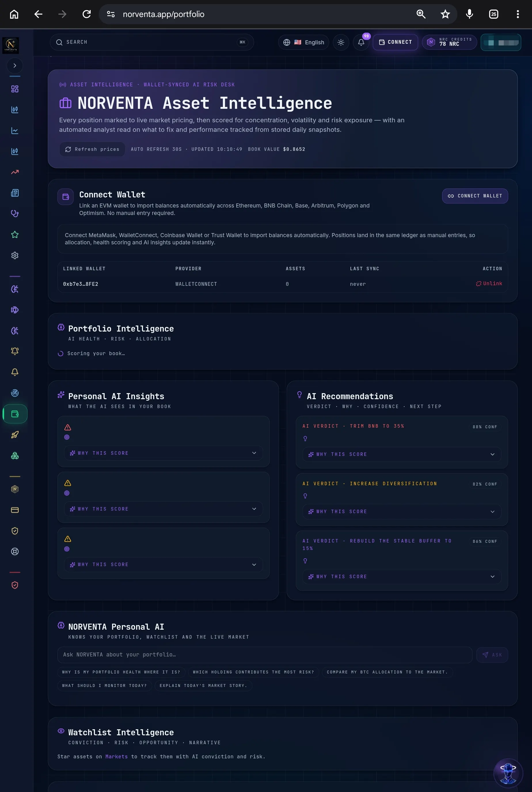Click the 'never' last sync value
This screenshot has width=532, height=792.
coord(358,284)
